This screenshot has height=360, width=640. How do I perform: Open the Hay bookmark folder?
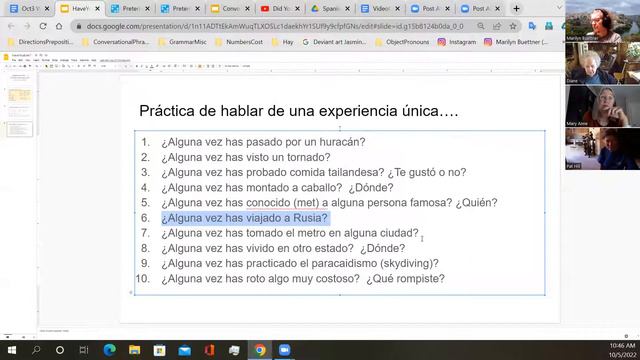282,42
